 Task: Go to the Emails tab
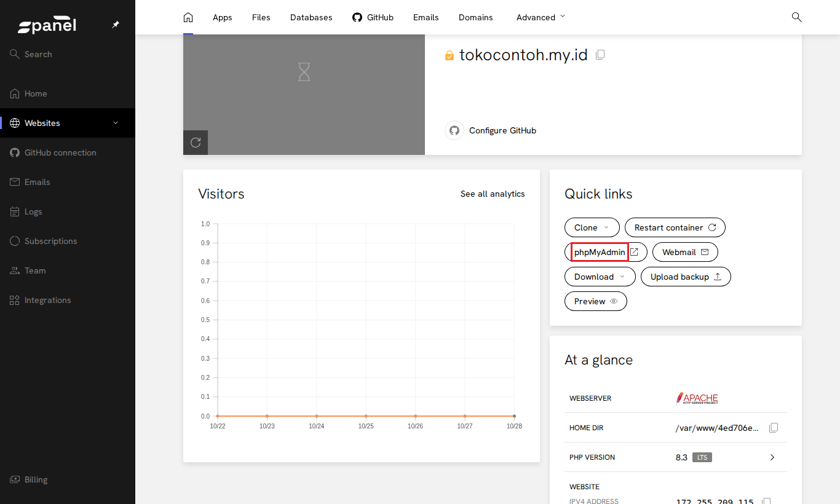click(426, 17)
